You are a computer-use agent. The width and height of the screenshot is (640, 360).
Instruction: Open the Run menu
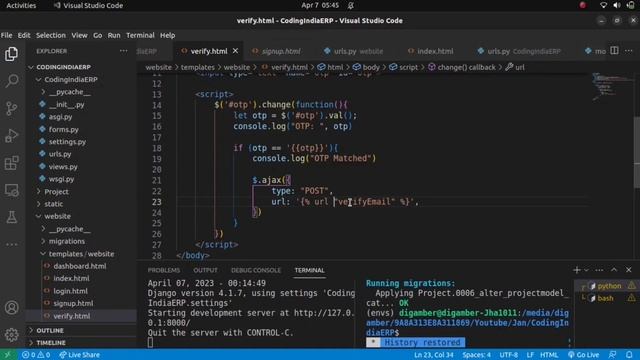pyautogui.click(x=114, y=35)
